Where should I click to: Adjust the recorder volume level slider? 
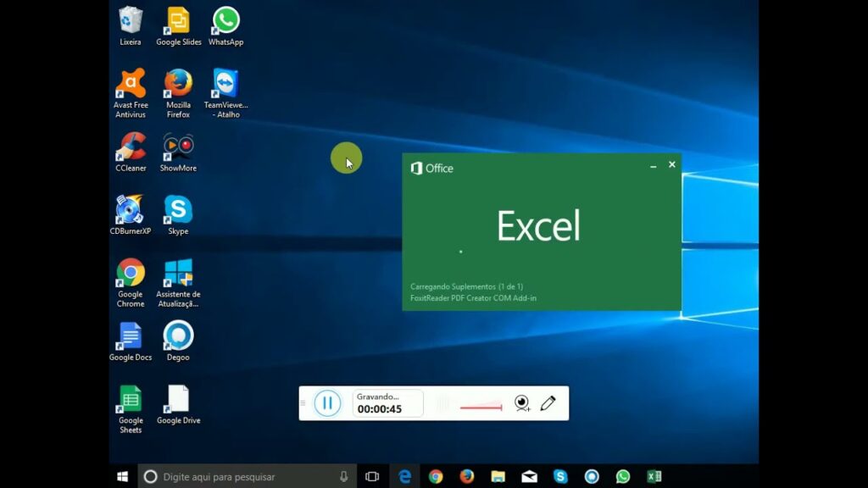(481, 408)
